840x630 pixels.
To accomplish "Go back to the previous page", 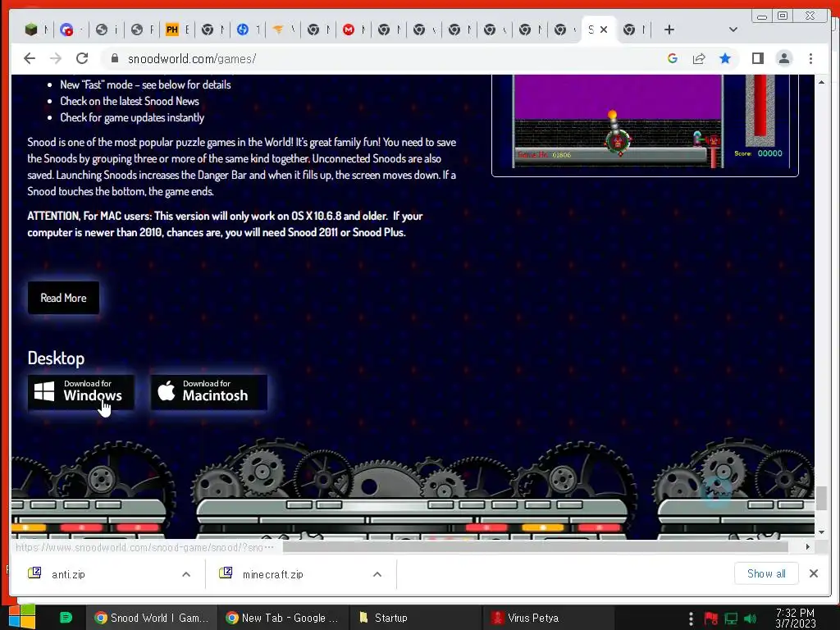I will 30,58.
